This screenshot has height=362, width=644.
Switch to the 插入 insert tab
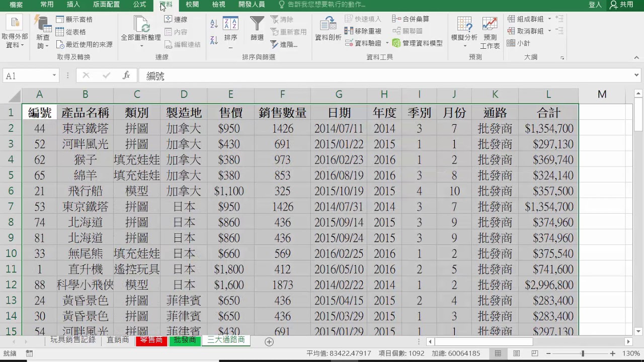click(x=73, y=5)
